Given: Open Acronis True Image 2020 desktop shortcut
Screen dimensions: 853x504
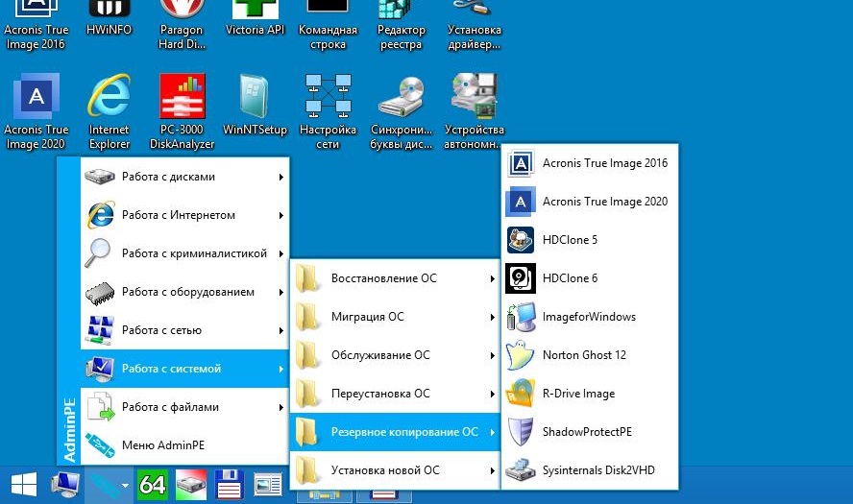Looking at the screenshot, I should coord(36,111).
